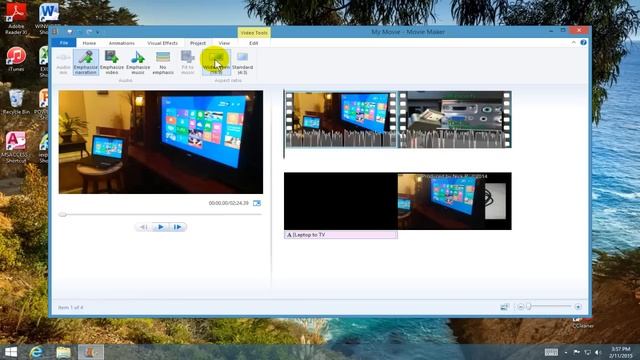Open the Action Center flag icon

577,352
